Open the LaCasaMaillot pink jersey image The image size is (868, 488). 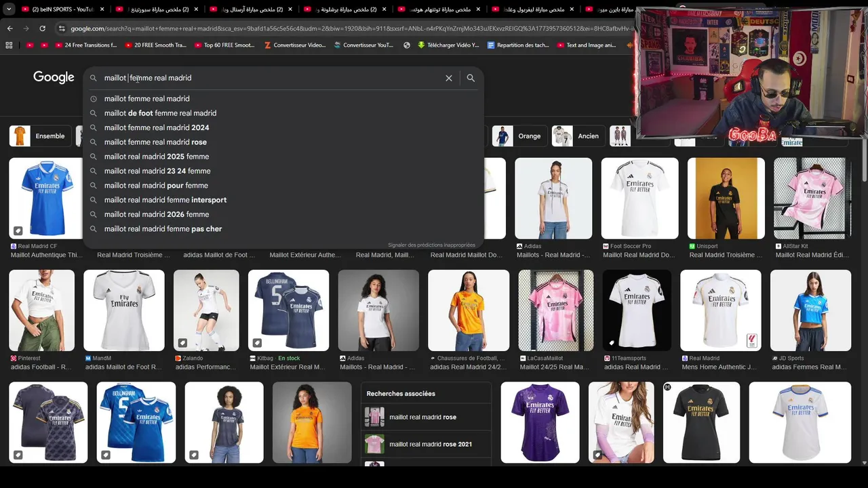click(556, 310)
